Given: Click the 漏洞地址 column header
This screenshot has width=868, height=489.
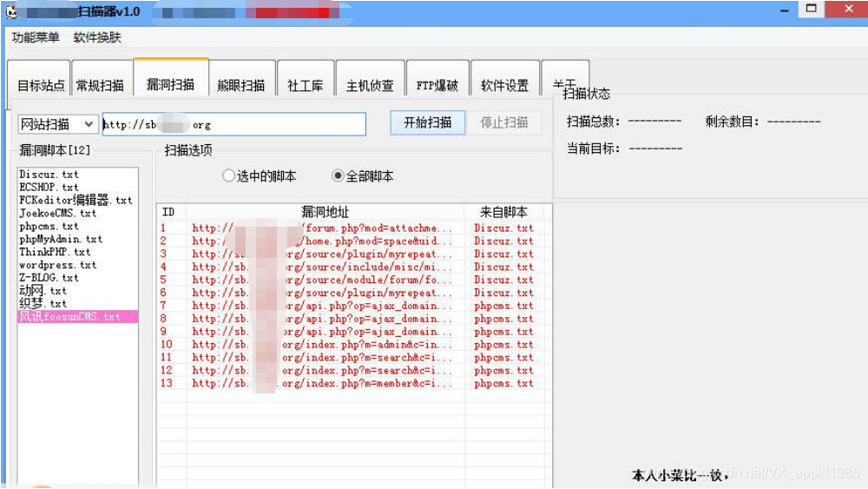Looking at the screenshot, I should click(x=325, y=212).
